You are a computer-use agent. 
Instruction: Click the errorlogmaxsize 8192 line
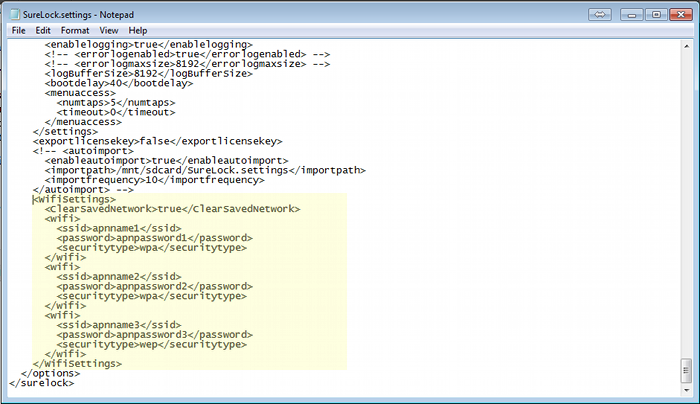188,64
